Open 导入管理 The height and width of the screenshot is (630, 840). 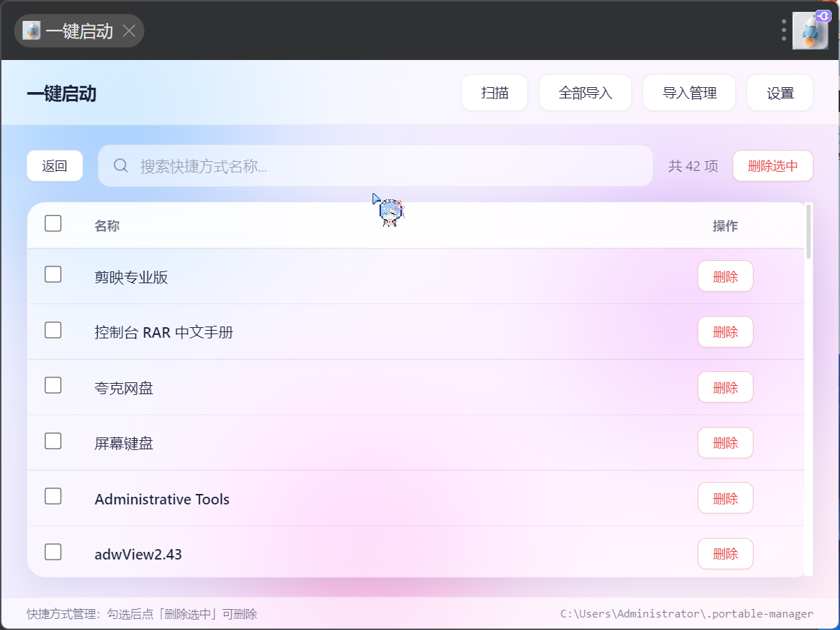pos(689,93)
